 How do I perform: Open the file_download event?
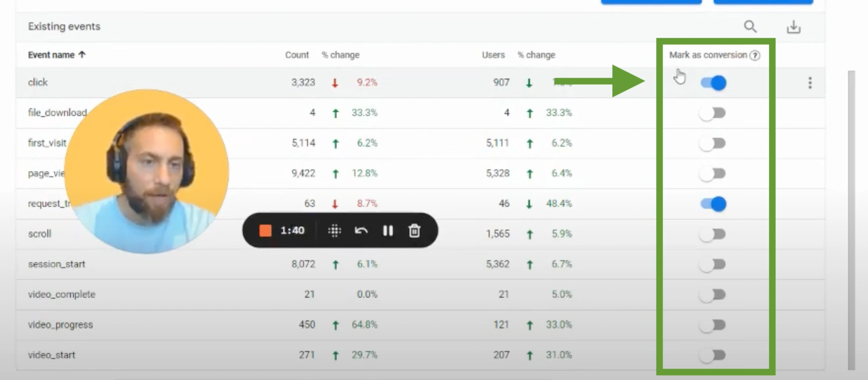coord(57,113)
